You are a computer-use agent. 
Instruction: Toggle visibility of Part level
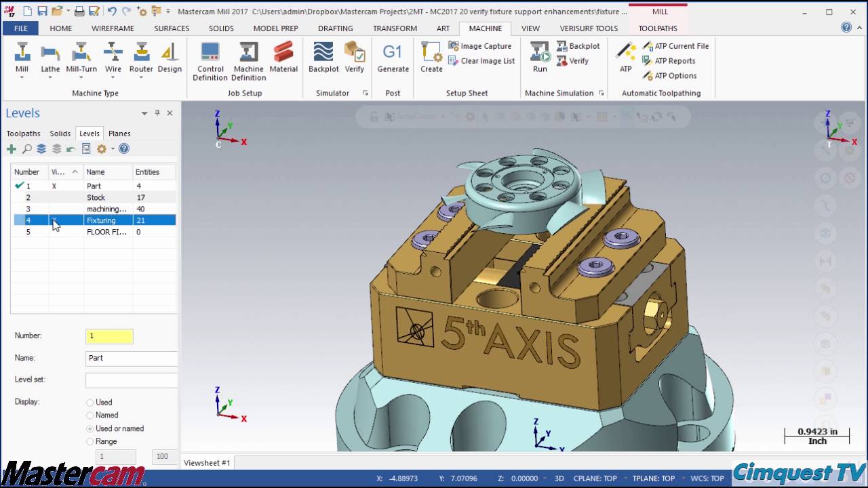point(54,186)
